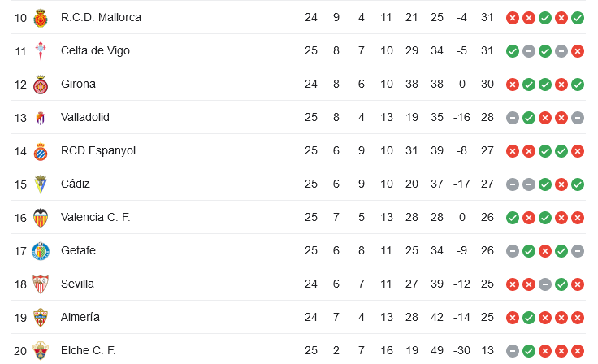This screenshot has width=598, height=364.
Task: Click the RCD Espanyol crest icon
Action: click(x=41, y=151)
